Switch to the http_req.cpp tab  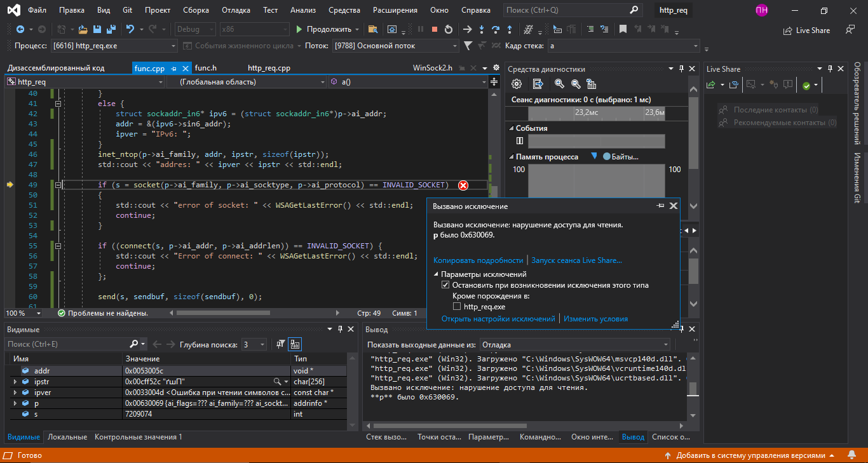coord(269,68)
